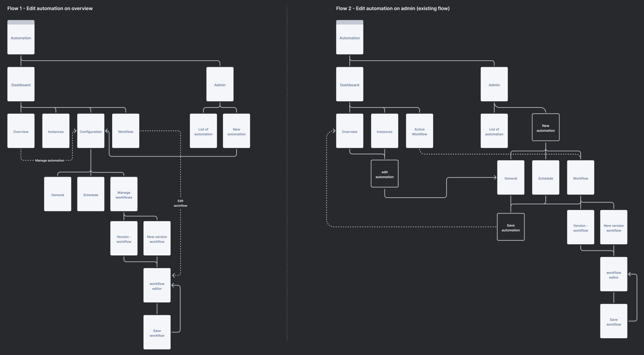Click the Edit workflow connector label

click(180, 203)
